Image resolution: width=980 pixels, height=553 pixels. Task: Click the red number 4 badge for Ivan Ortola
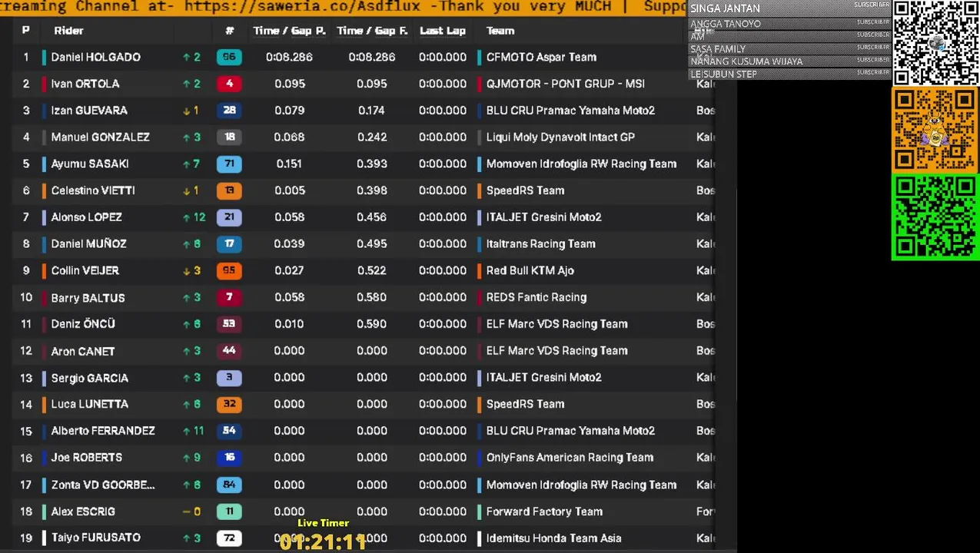tap(229, 84)
